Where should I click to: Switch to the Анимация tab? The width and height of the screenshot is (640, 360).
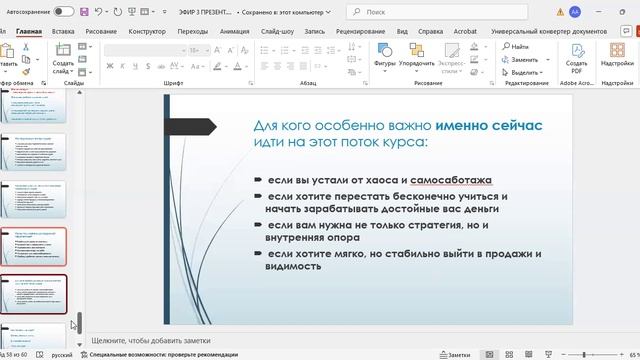click(234, 31)
